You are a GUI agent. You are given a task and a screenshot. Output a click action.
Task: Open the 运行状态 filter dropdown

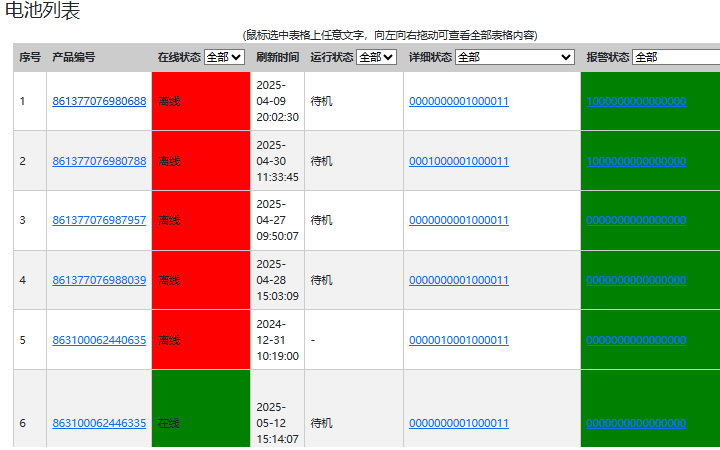pos(377,57)
